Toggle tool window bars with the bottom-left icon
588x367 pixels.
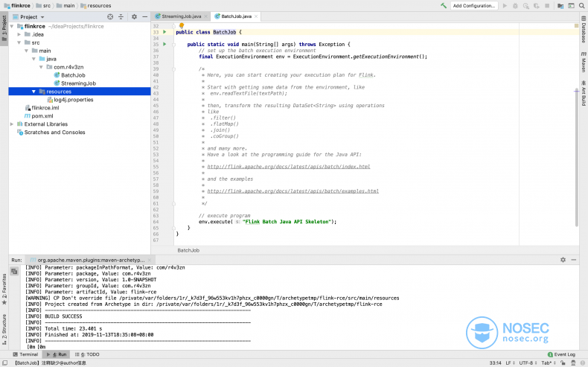(x=5, y=363)
